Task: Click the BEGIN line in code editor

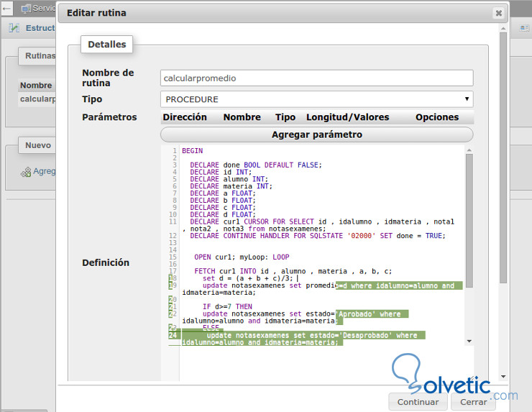Action: (x=193, y=151)
